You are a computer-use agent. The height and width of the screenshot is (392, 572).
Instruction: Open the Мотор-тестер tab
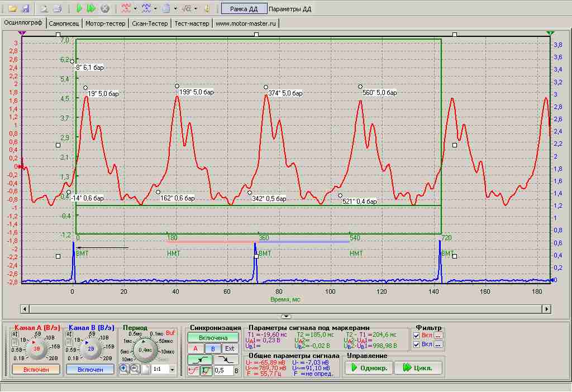[106, 23]
